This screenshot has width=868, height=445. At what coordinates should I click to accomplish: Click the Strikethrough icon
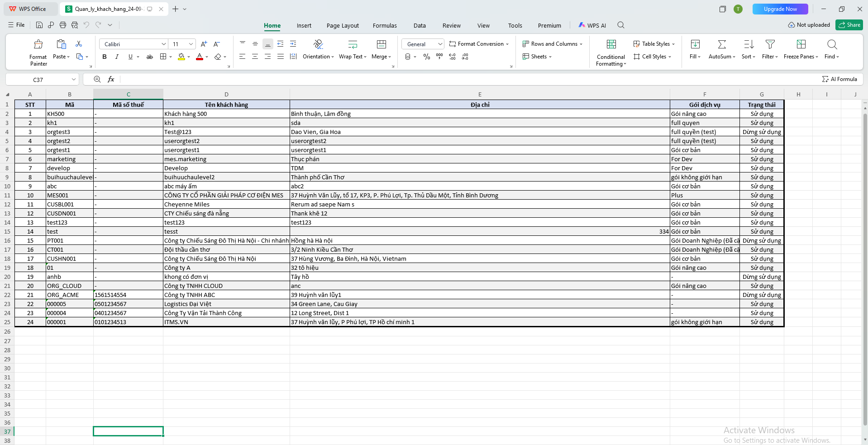(x=150, y=57)
